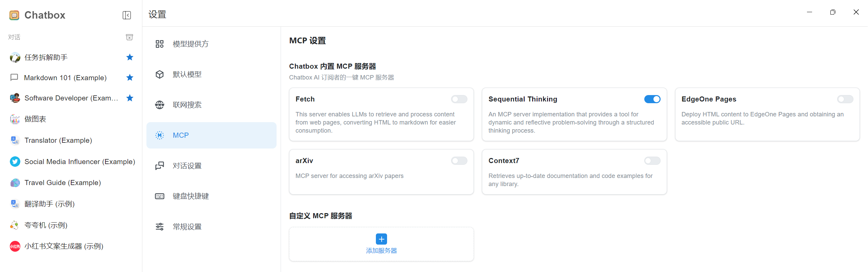Click the arXiv card title
The width and height of the screenshot is (868, 272).
(x=304, y=161)
